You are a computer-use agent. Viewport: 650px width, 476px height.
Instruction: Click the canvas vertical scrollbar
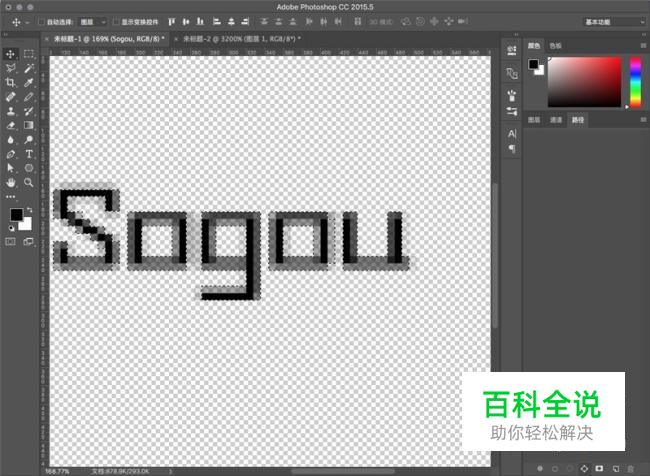coord(496,255)
